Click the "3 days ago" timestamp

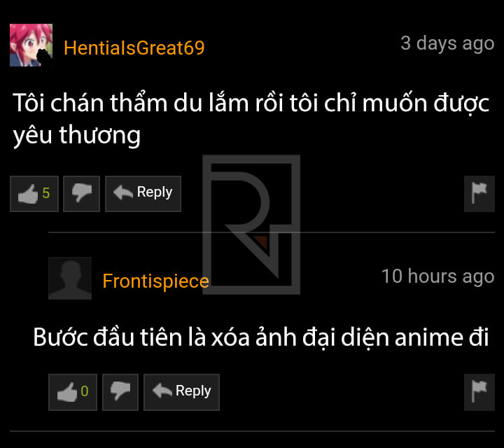(x=447, y=43)
